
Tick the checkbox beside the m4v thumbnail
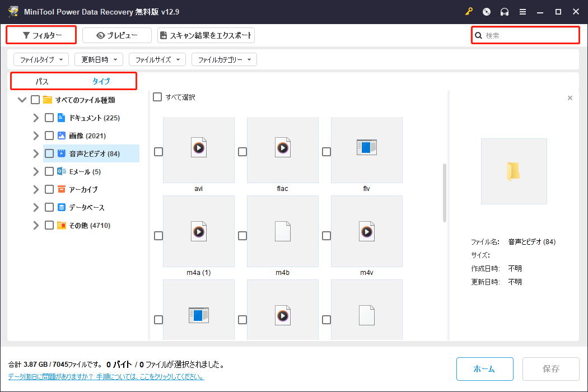[x=326, y=236]
